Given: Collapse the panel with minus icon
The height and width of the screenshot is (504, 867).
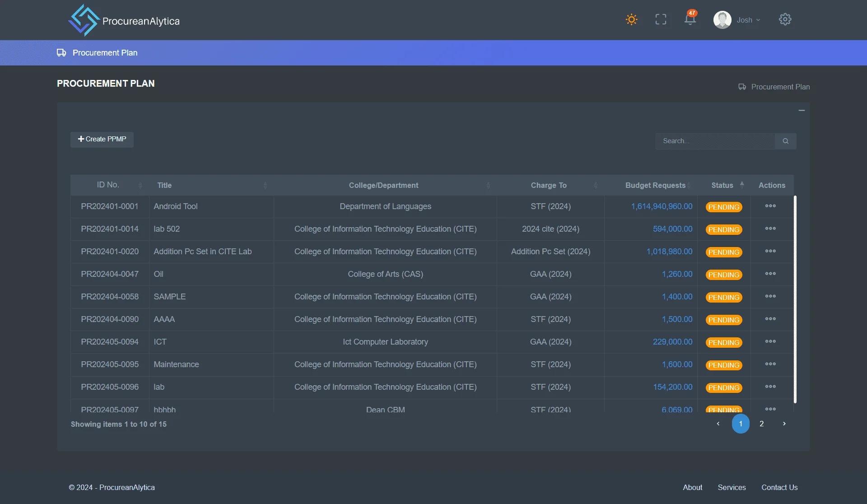Looking at the screenshot, I should 802,110.
